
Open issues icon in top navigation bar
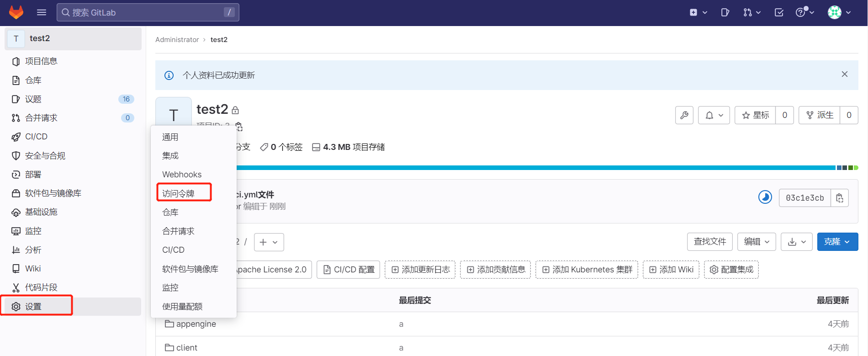[x=725, y=12]
